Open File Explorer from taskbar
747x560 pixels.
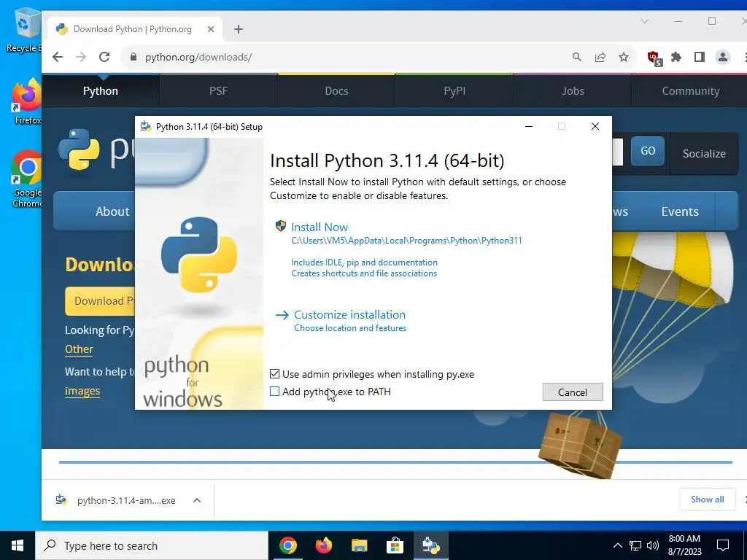click(x=359, y=545)
